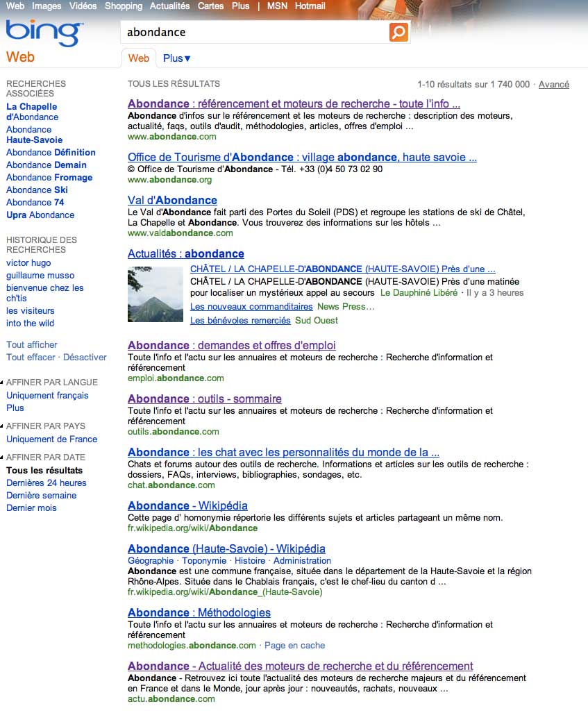Filter to Dernières 24 heures

[47, 483]
